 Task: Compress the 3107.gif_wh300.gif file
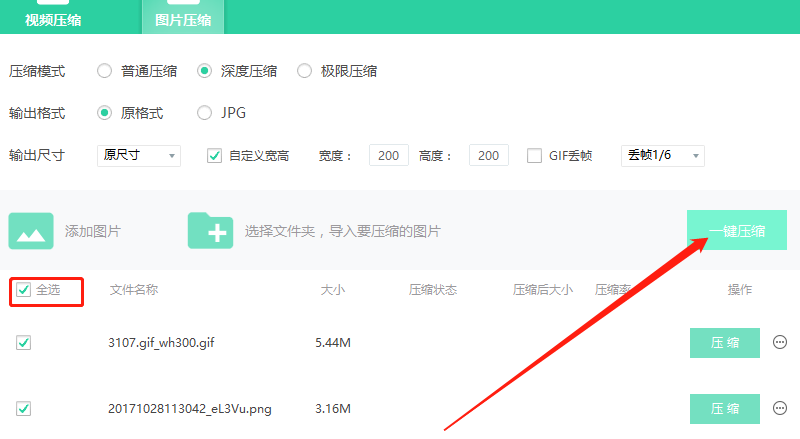pos(724,343)
